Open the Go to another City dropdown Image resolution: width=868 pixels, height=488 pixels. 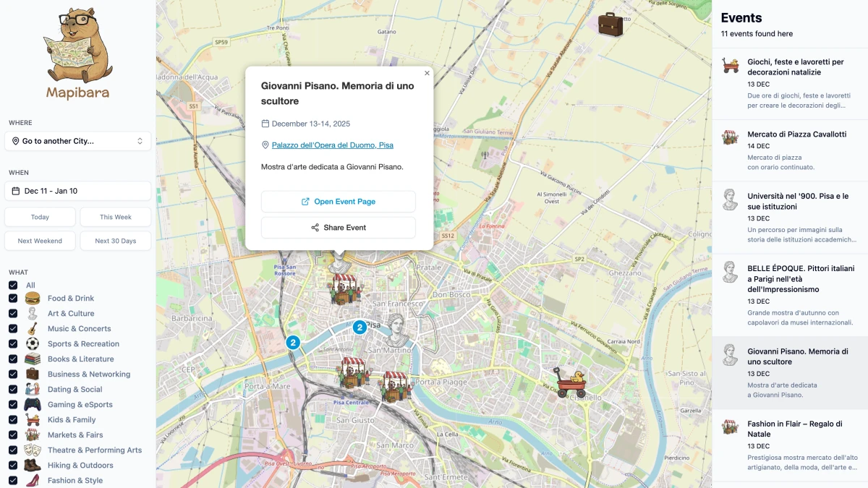pyautogui.click(x=78, y=141)
